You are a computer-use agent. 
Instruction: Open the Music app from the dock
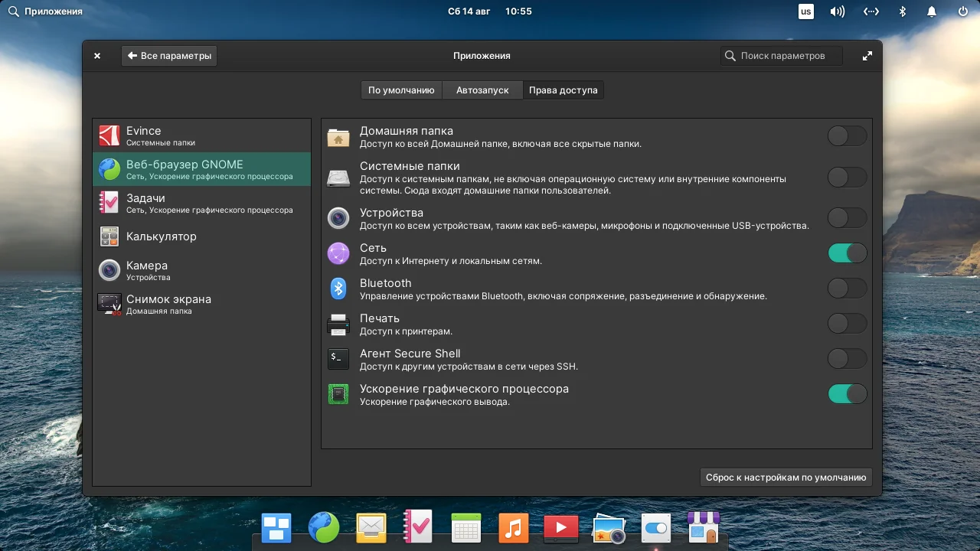[x=513, y=527]
